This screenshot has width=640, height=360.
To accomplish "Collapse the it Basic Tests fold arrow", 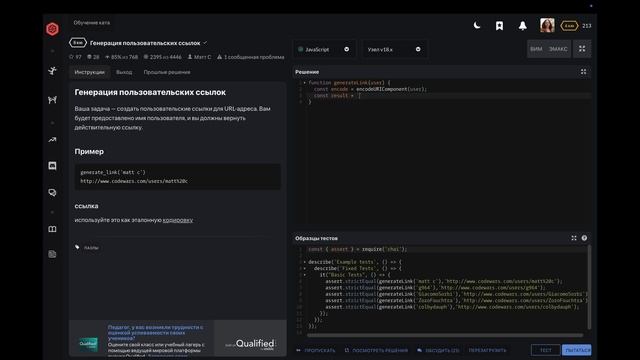I will pyautogui.click(x=304, y=275).
